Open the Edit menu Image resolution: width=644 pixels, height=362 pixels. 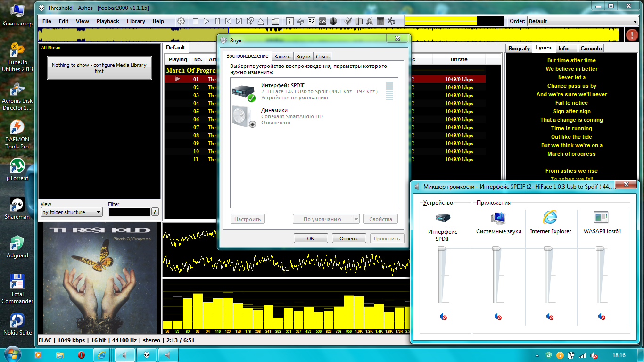click(64, 21)
